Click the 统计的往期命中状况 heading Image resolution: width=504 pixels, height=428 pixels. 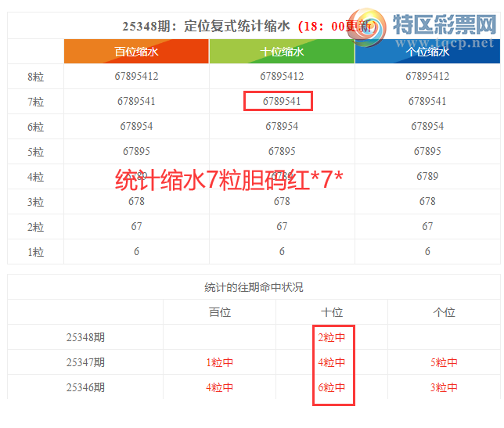point(254,287)
